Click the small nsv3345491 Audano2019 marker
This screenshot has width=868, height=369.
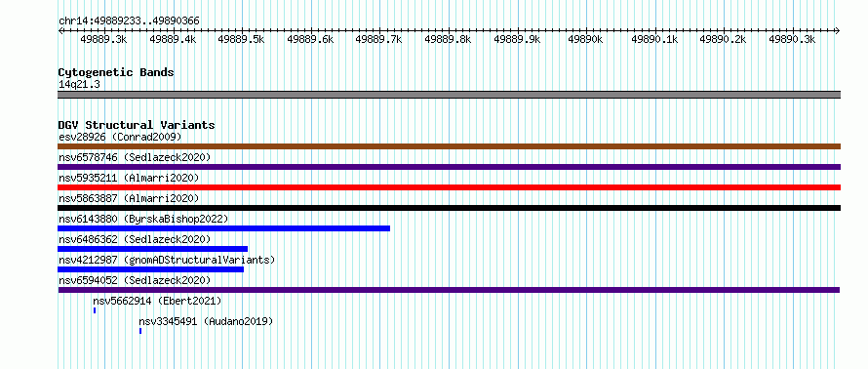[x=140, y=331]
